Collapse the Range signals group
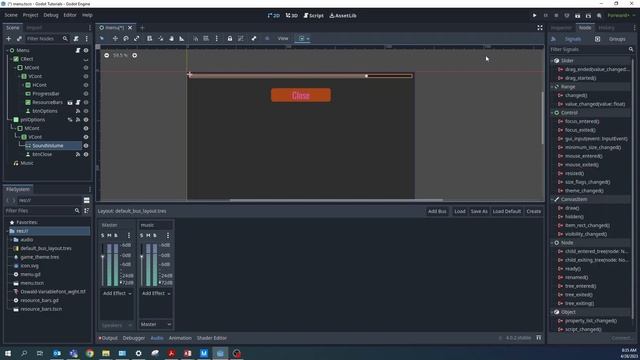This screenshot has height=360, width=640. tap(552, 87)
